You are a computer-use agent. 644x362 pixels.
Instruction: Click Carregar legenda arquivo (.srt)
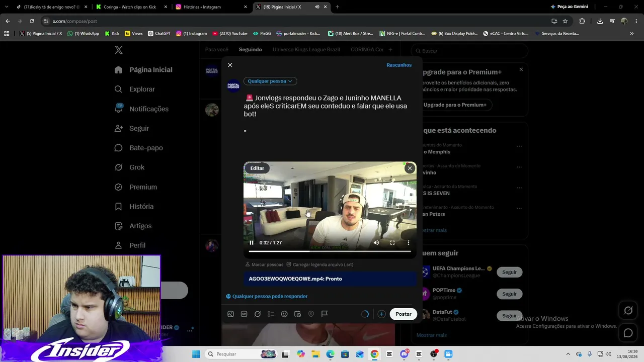[320, 264]
